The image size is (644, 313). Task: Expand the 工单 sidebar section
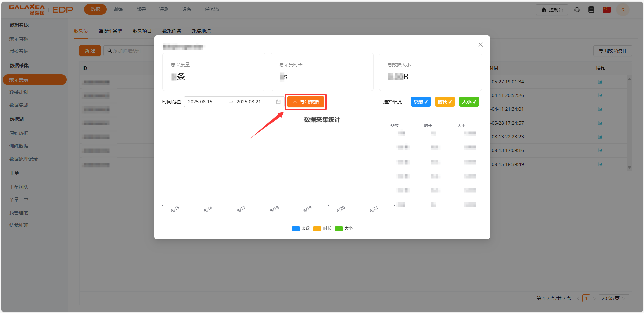(14, 173)
